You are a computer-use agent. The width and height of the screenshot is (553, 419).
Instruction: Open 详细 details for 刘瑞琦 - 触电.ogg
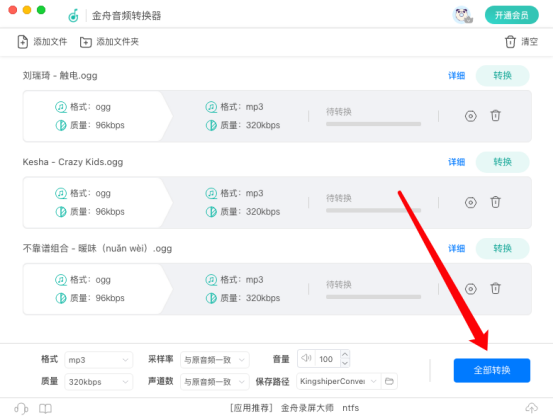[456, 75]
